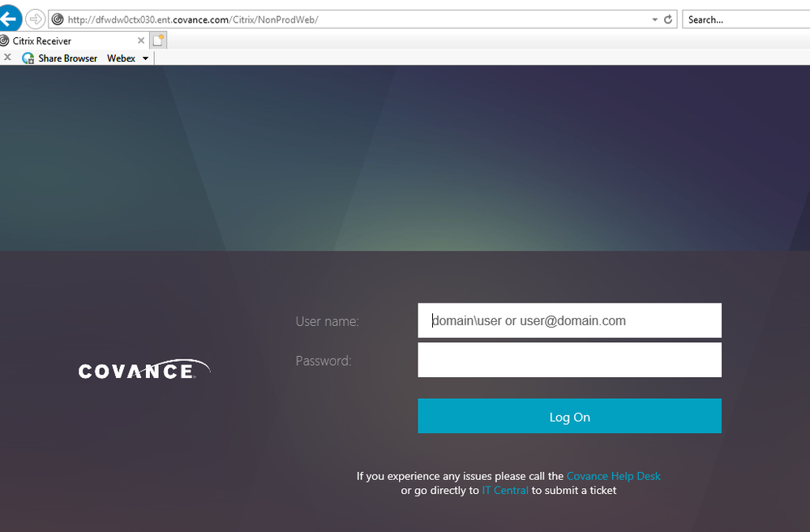Click the "Password:" label
Screen dimensions: 810x532
(x=324, y=361)
